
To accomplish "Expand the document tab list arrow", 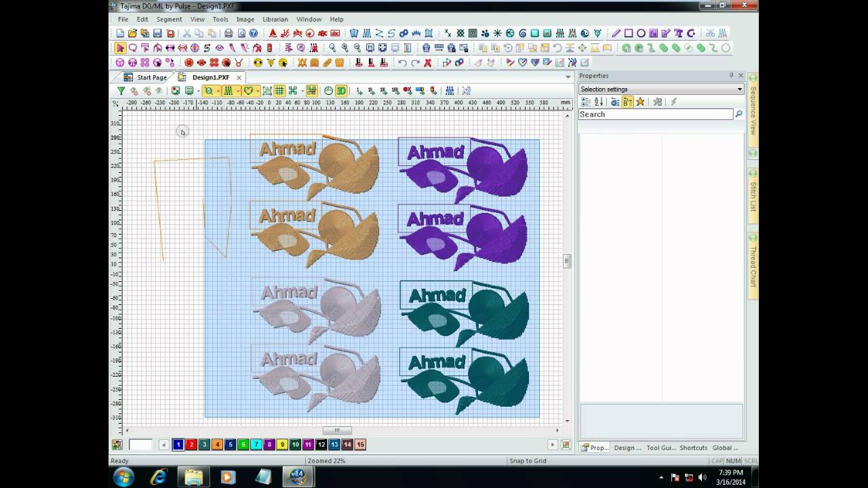I will (568, 77).
